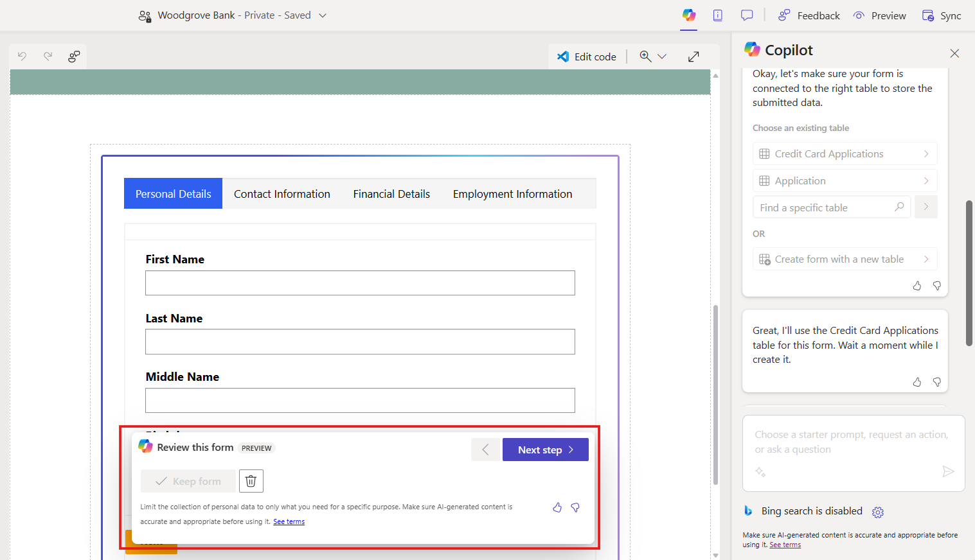Click the Undo icon on the canvas toolbar

22,57
